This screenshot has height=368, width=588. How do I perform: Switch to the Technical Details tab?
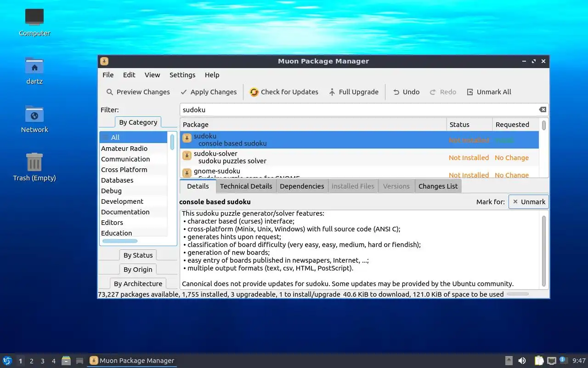pyautogui.click(x=246, y=186)
